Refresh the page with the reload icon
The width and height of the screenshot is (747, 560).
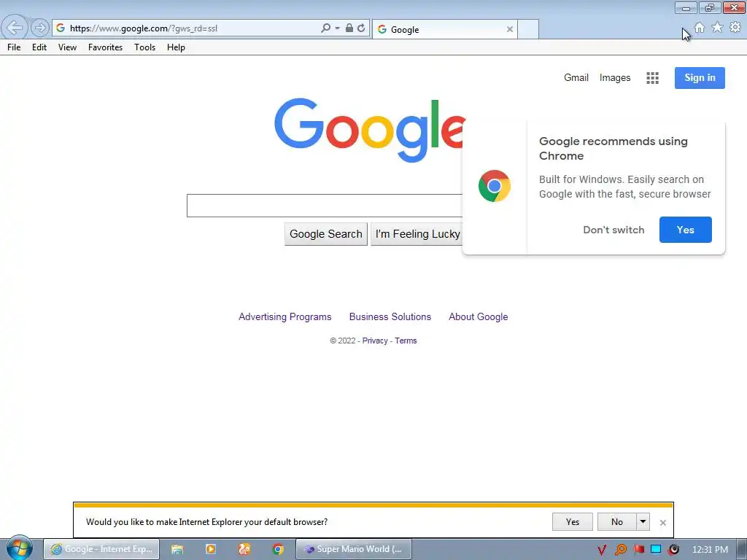coord(361,28)
